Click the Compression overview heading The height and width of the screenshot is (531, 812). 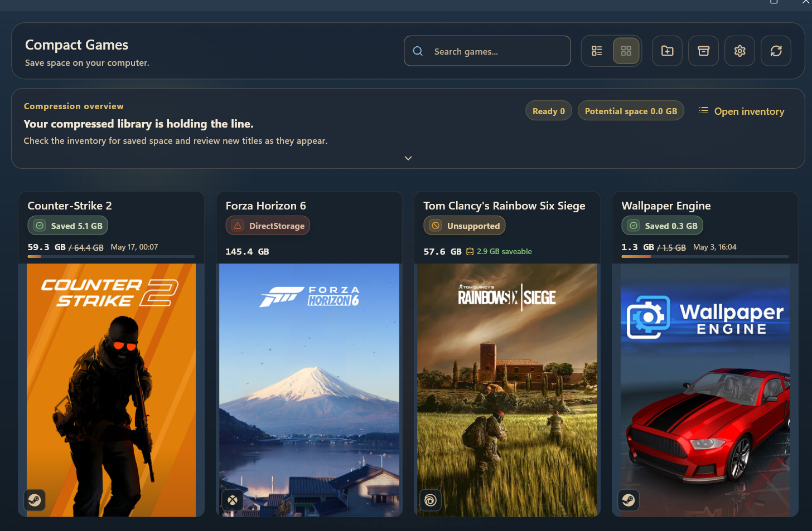click(74, 106)
